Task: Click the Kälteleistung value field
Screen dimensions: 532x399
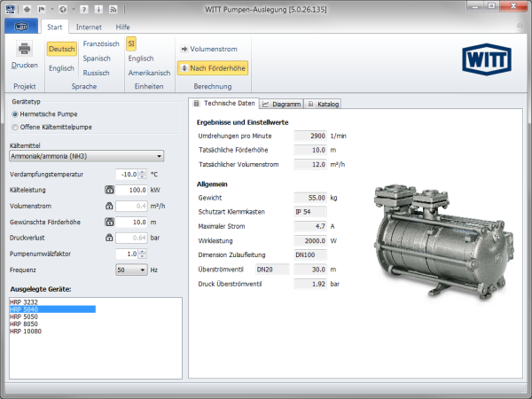Action: (x=131, y=190)
